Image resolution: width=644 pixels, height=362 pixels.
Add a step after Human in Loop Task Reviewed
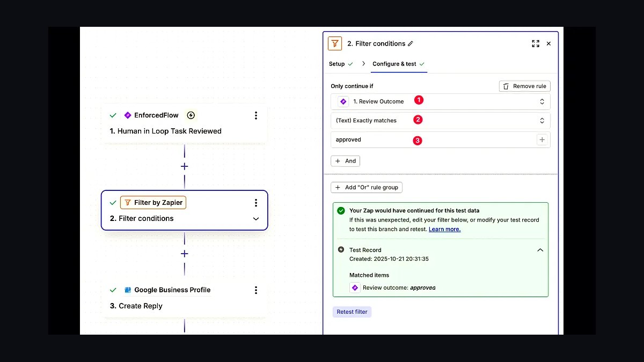(x=185, y=166)
